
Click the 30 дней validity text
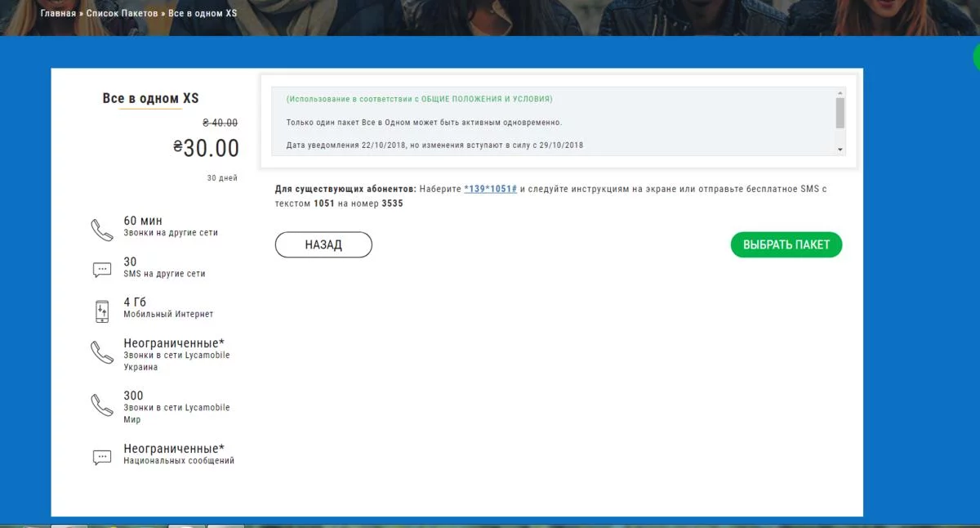click(222, 177)
